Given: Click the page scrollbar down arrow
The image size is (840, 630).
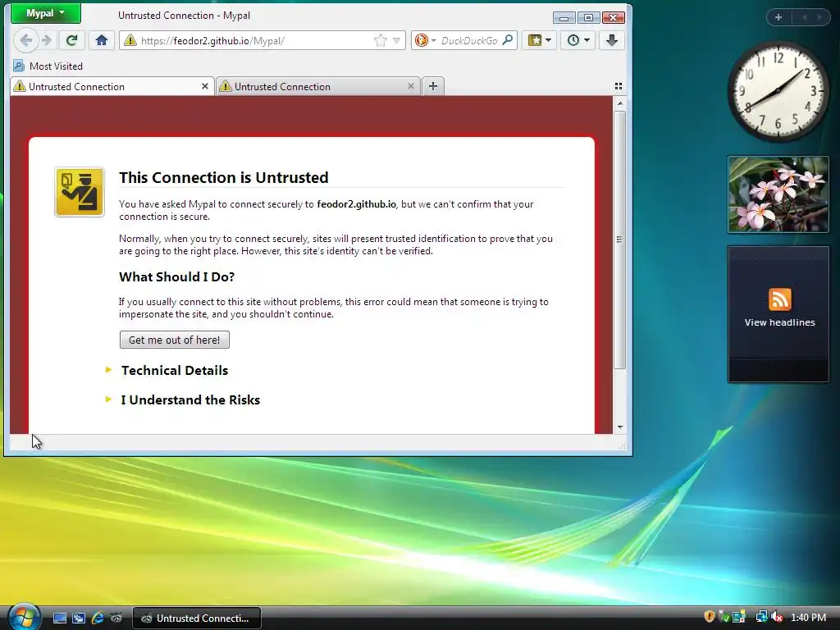Looking at the screenshot, I should click(620, 427).
